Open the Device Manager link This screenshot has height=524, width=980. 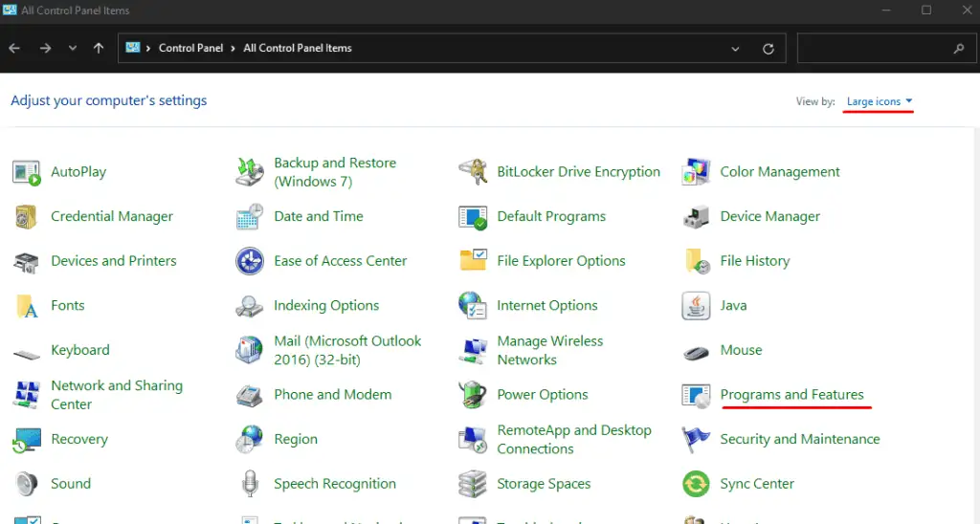[x=770, y=217]
